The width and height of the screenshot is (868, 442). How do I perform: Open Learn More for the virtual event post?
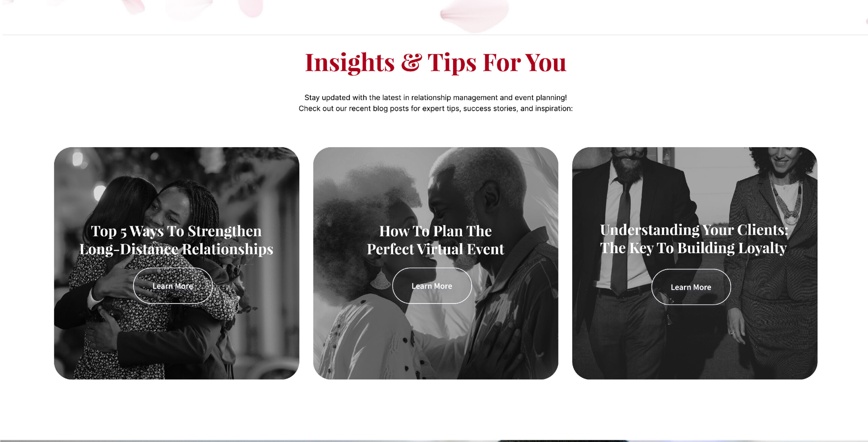point(432,286)
